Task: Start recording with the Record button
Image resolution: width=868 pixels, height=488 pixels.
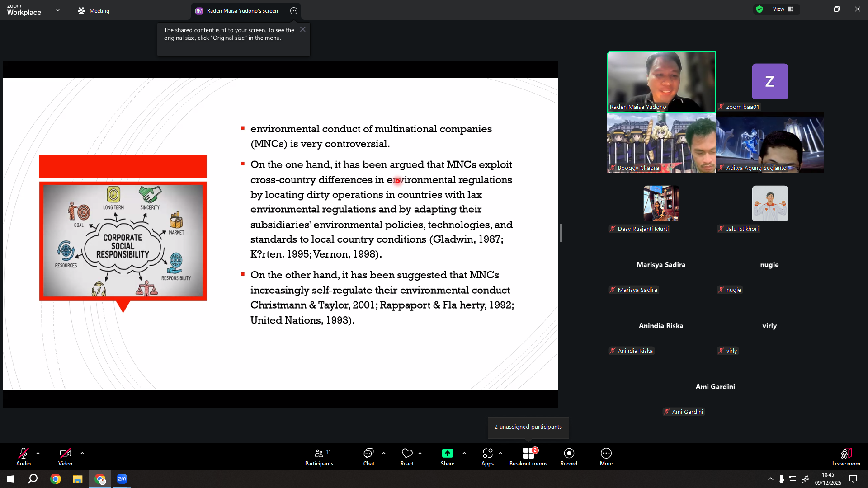Action: [569, 457]
